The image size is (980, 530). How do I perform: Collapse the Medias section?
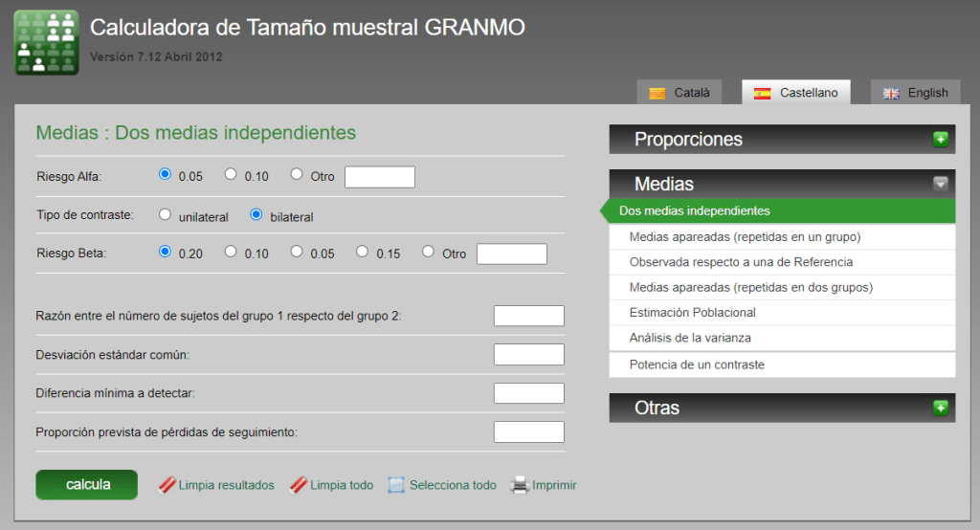tap(940, 184)
